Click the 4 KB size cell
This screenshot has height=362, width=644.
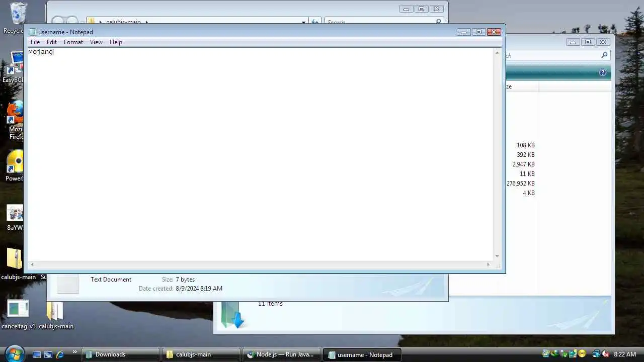tap(529, 193)
